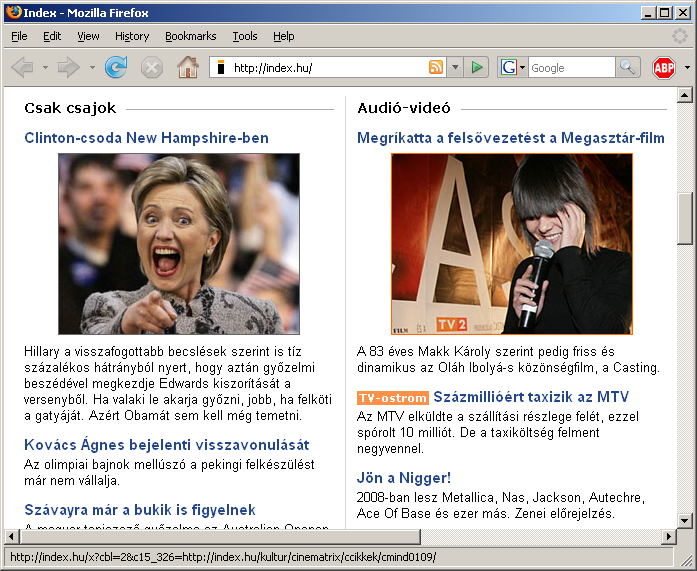Click the Forward arrow icon
697x571 pixels.
tap(68, 68)
